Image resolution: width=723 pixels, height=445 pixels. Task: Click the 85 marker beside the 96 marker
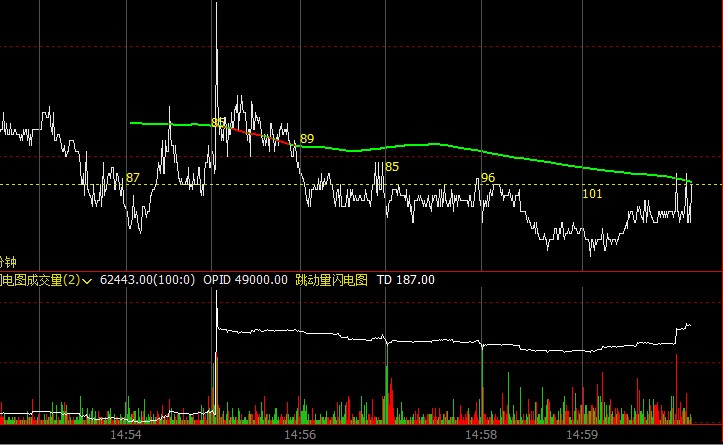pyautogui.click(x=392, y=166)
